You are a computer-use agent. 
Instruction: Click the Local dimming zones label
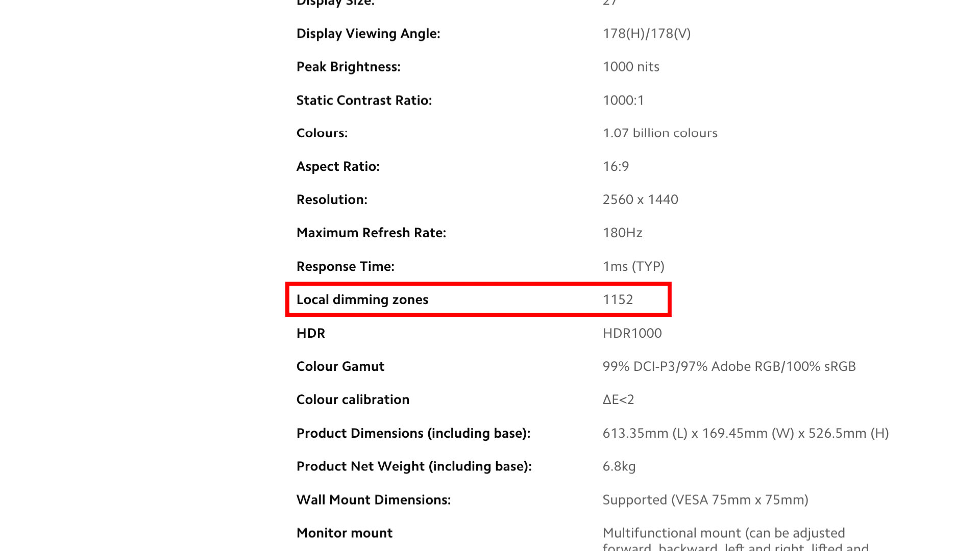(362, 299)
